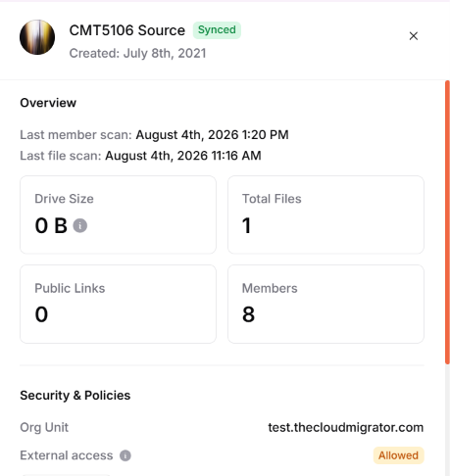Click the orange vertical scrollbar thumb
This screenshot has height=476, width=450.
pyautogui.click(x=447, y=222)
